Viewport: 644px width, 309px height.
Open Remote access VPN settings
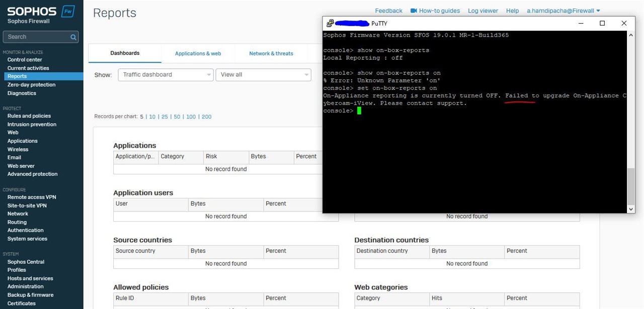pos(32,197)
